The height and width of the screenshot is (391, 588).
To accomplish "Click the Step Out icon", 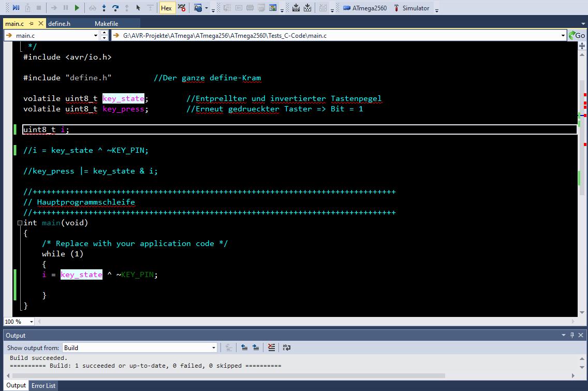I will (127, 7).
